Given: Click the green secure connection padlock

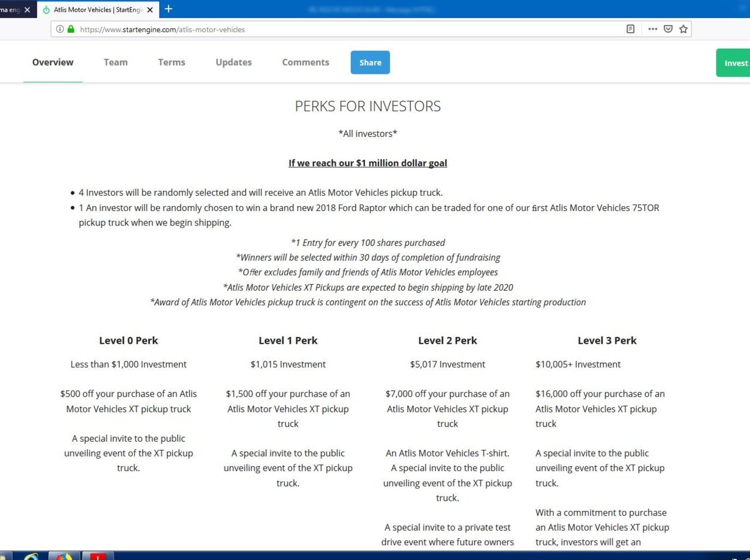Looking at the screenshot, I should click(x=71, y=29).
